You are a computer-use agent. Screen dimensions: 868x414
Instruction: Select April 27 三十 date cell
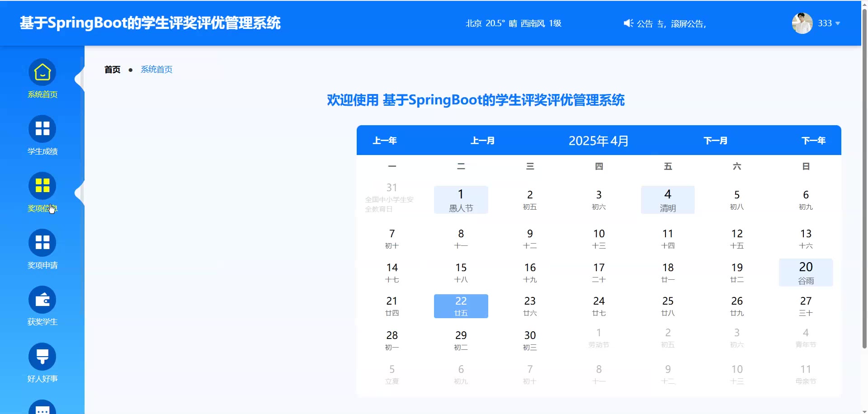[x=806, y=306]
